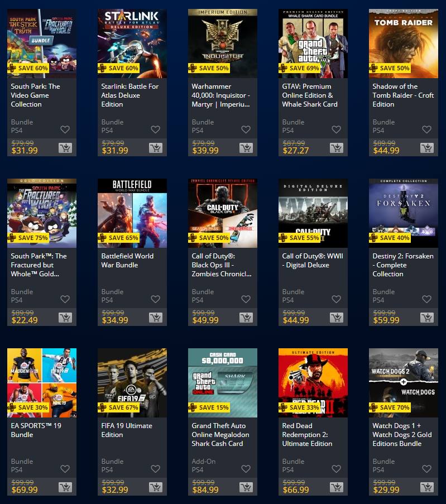Image resolution: width=446 pixels, height=504 pixels.
Task: Open South Park Fractured but Whole Gold link
Action: (x=39, y=265)
